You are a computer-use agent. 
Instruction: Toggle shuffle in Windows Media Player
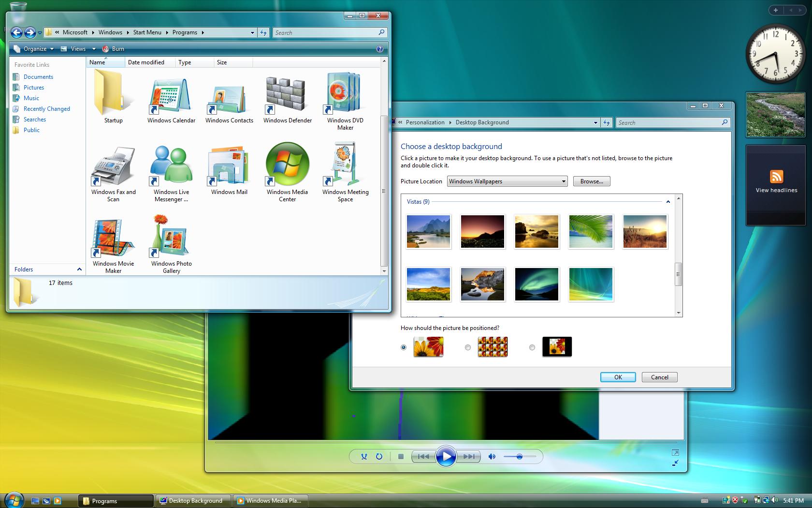(x=364, y=456)
